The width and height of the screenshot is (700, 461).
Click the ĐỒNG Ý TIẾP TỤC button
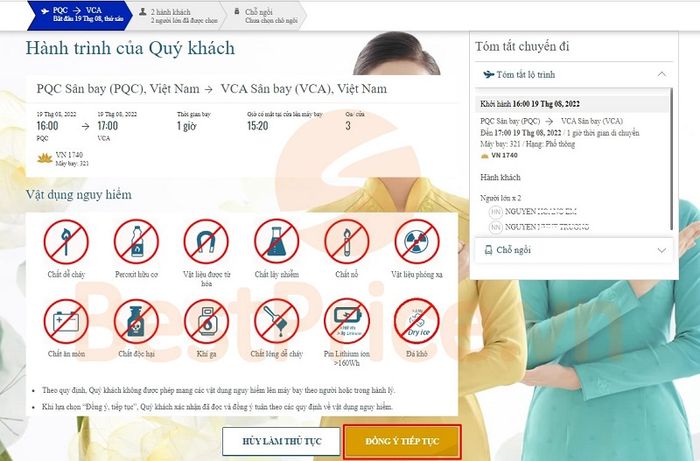[402, 441]
